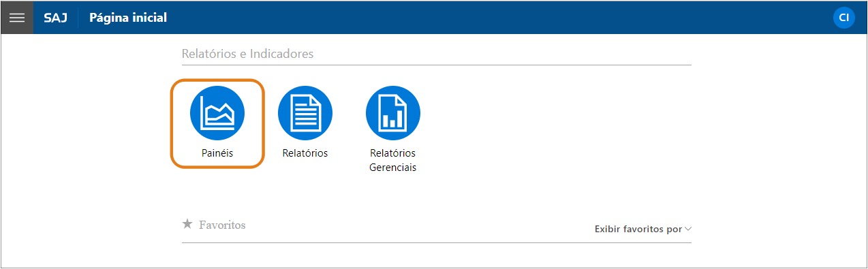Select the Página inicial header title

[x=128, y=18]
